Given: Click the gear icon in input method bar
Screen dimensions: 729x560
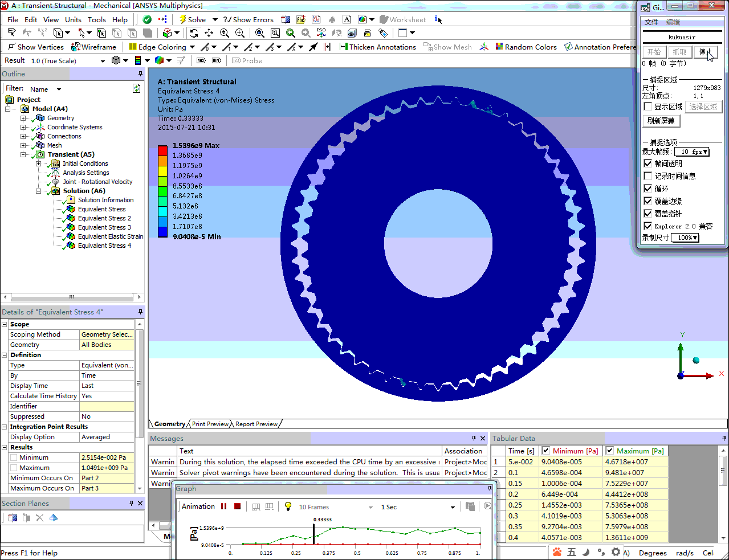Looking at the screenshot, I should click(x=616, y=552).
